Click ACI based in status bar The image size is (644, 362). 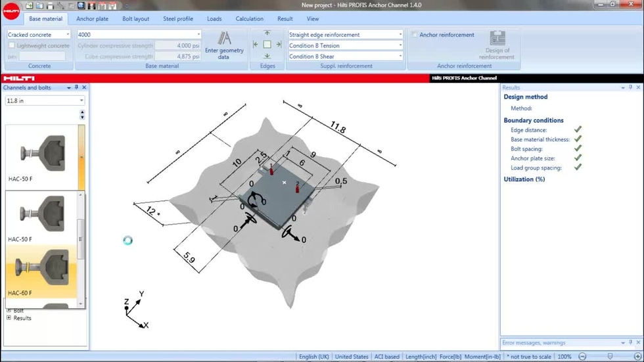[x=386, y=357]
